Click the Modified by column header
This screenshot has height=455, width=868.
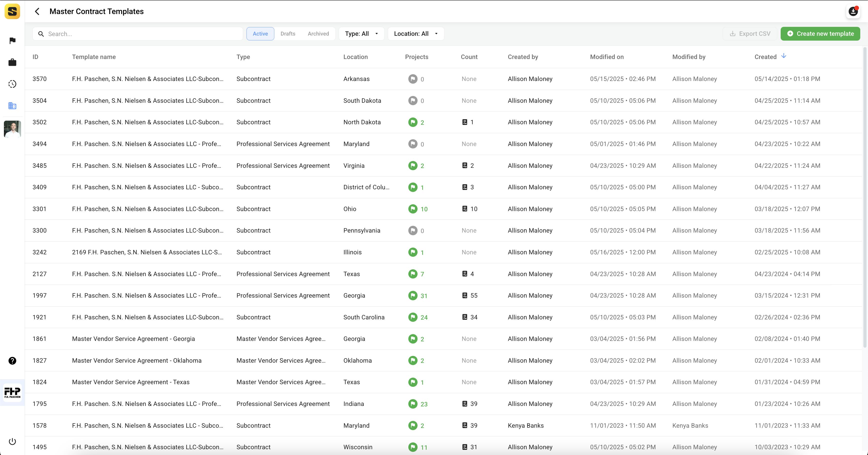[x=689, y=57]
